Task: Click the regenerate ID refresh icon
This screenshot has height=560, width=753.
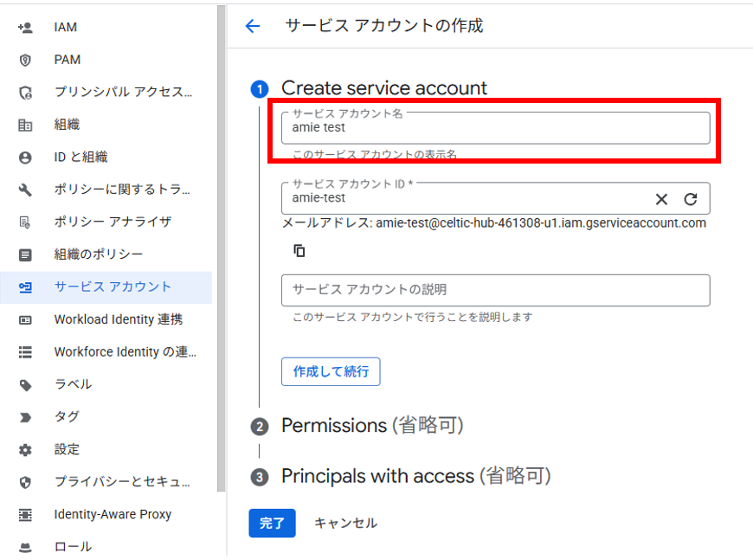Action: [x=690, y=199]
